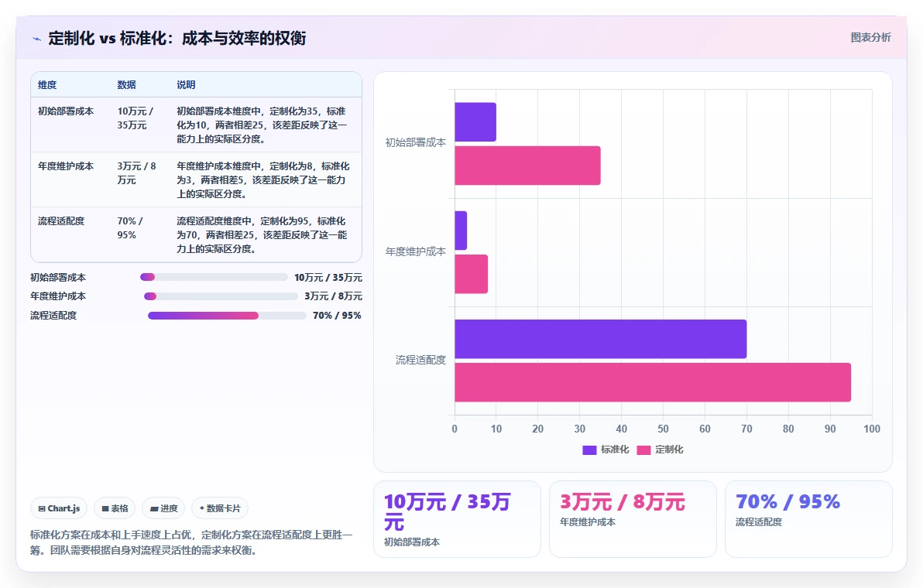This screenshot has height=588, width=923.
Task: Open the 70% / 95% data card
Action: point(809,519)
